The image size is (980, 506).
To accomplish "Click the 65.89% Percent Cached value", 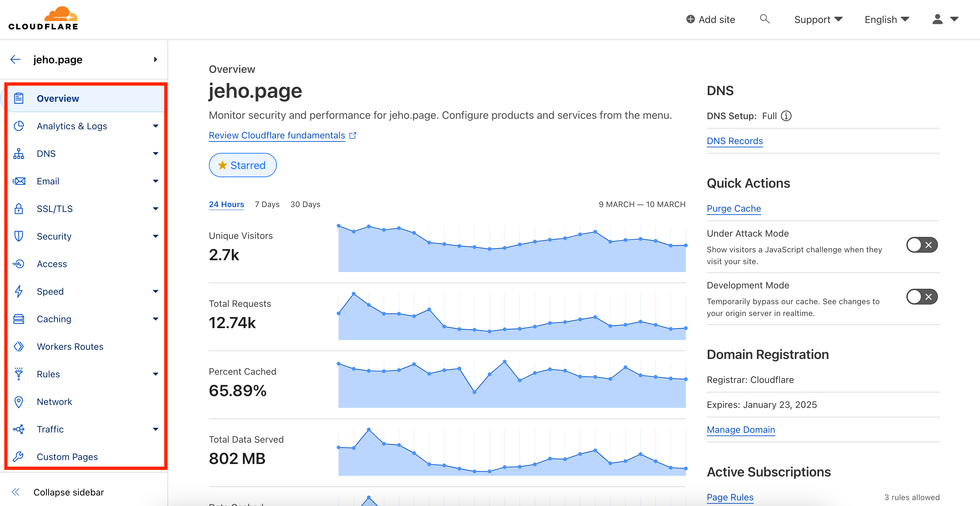I will [x=238, y=391].
